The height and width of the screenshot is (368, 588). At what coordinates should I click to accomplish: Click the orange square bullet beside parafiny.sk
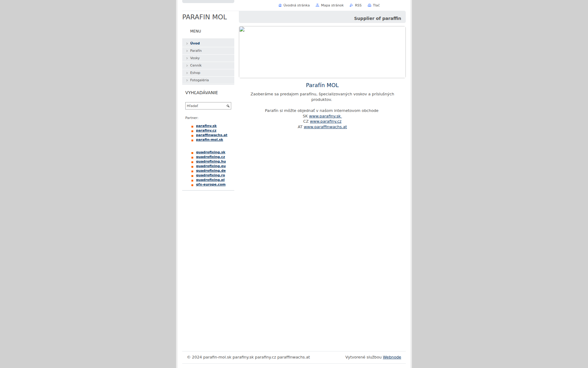click(x=192, y=126)
